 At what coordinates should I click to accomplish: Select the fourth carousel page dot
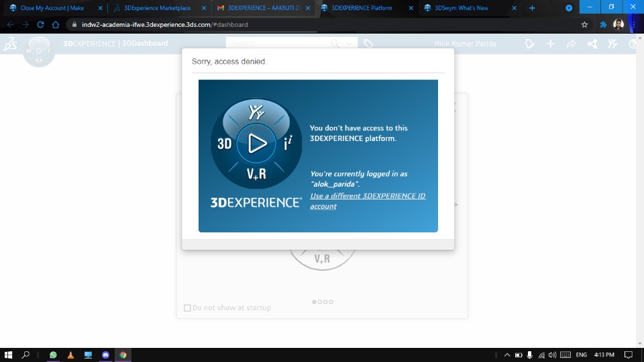(331, 302)
